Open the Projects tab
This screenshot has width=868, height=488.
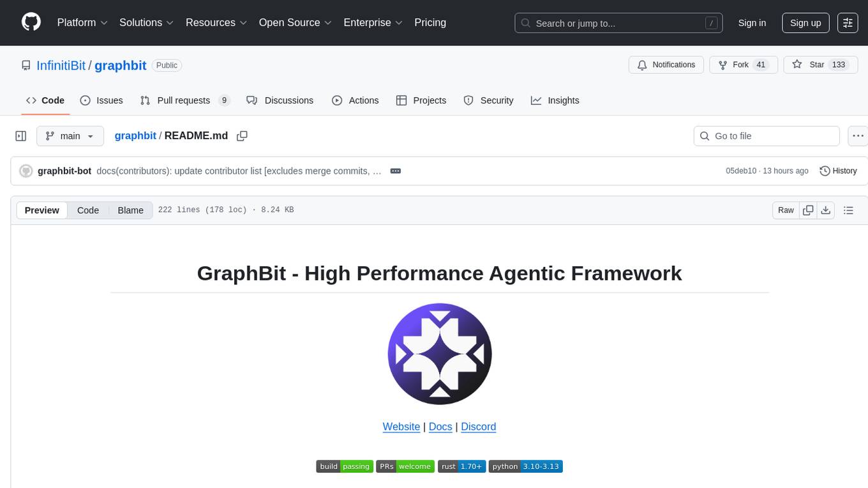(421, 100)
